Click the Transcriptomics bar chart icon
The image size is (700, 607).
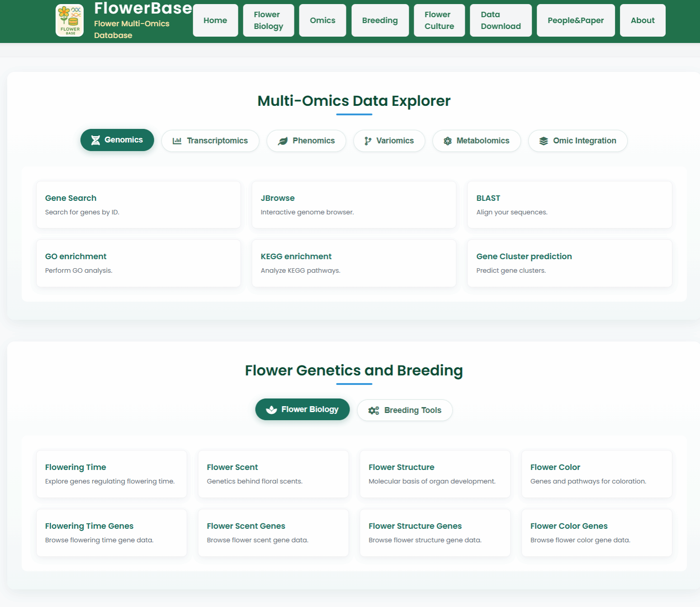point(177,141)
